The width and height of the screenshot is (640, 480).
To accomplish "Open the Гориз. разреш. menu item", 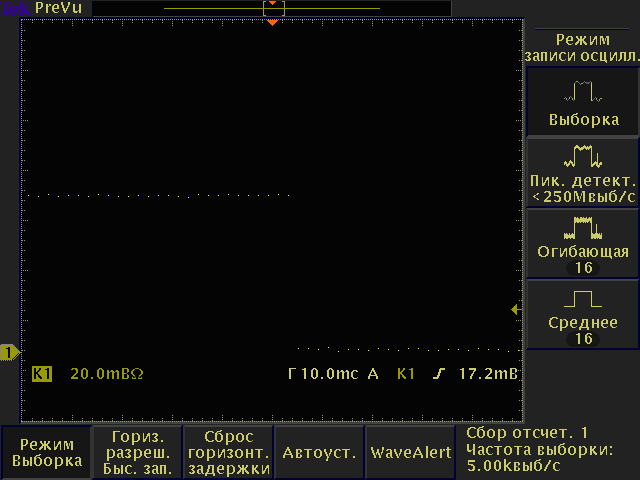I will click(139, 452).
